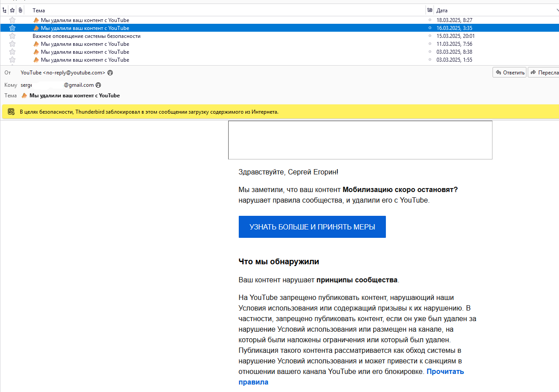Click the Что мы обнаружили heading

point(279,262)
